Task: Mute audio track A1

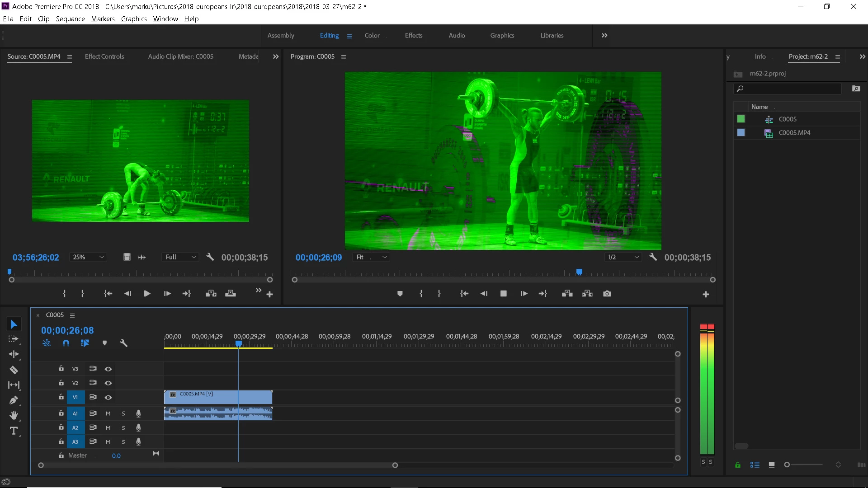Action: tap(108, 413)
